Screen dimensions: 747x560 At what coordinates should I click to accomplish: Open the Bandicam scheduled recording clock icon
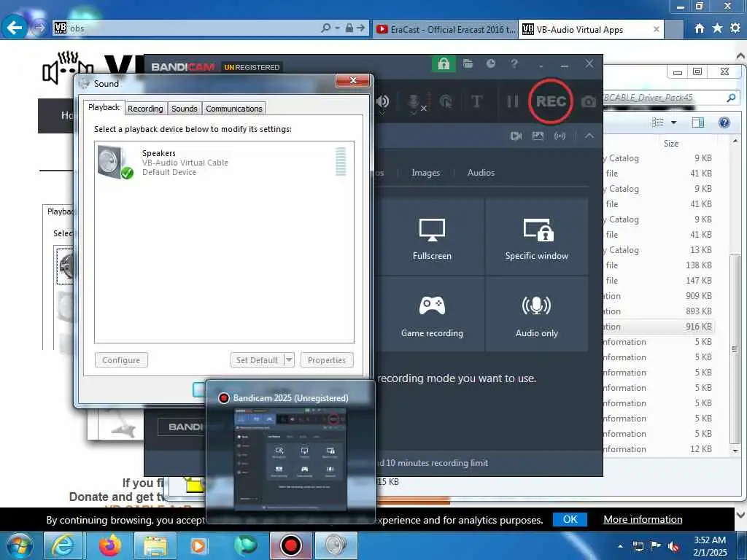coord(491,63)
